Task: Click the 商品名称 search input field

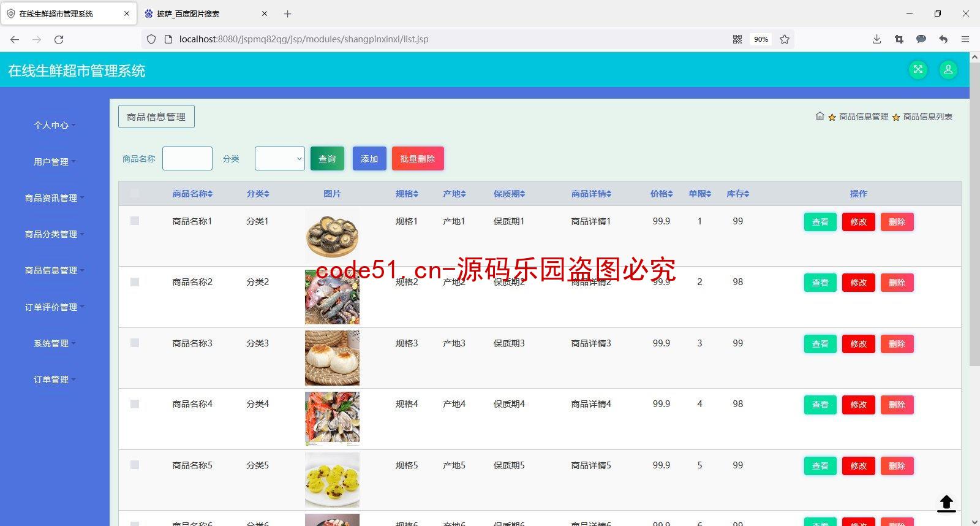Action: tap(187, 158)
